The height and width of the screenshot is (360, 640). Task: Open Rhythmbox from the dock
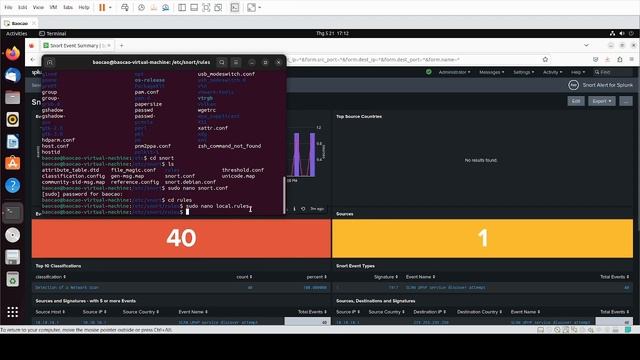click(x=13, y=120)
